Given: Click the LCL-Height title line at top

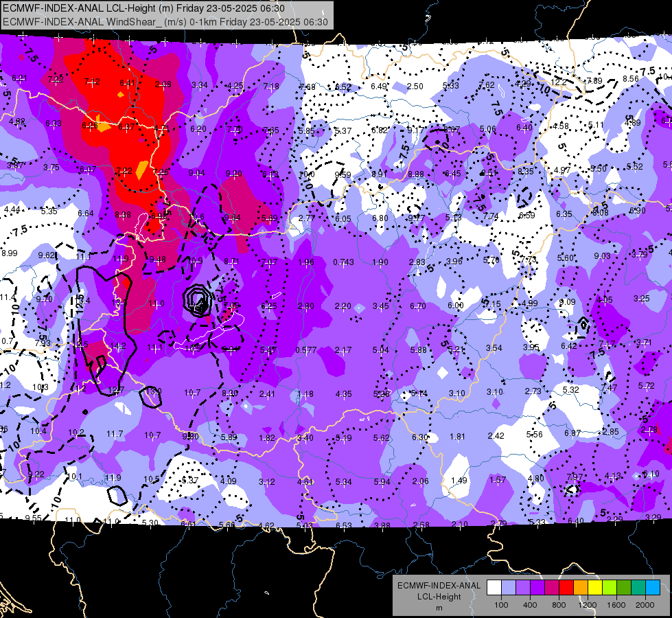Looking at the screenshot, I should (x=143, y=8).
